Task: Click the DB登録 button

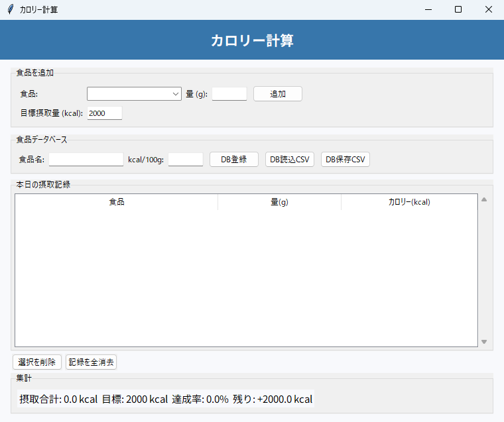Action: (x=234, y=160)
